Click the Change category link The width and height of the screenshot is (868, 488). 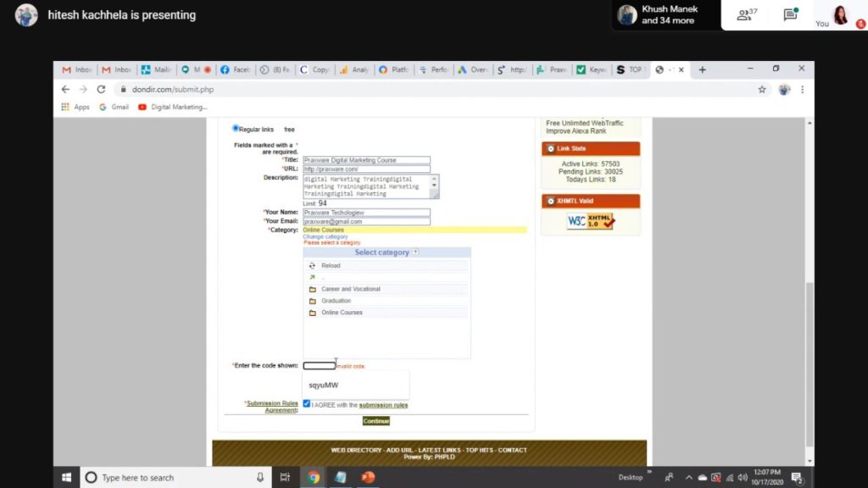tap(325, 237)
